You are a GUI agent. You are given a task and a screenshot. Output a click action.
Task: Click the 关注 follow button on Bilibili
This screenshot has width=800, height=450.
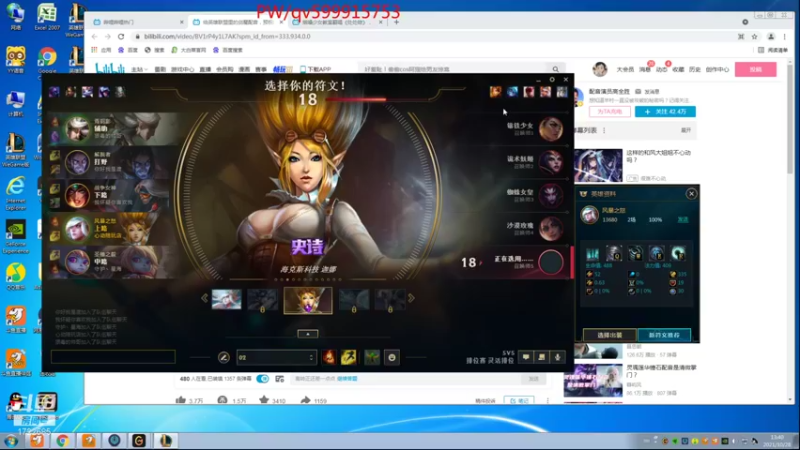click(x=665, y=112)
